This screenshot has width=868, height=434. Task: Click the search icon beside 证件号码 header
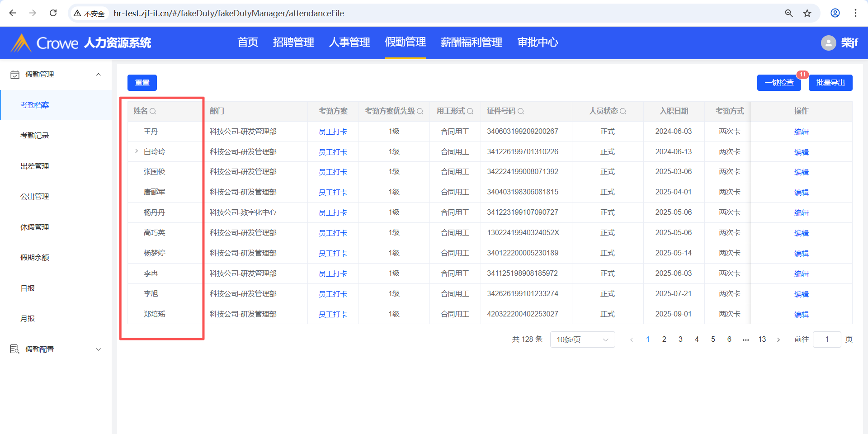point(521,111)
